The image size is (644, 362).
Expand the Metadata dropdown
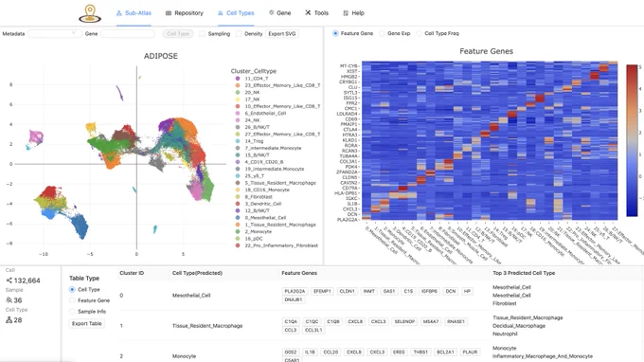pos(54,34)
